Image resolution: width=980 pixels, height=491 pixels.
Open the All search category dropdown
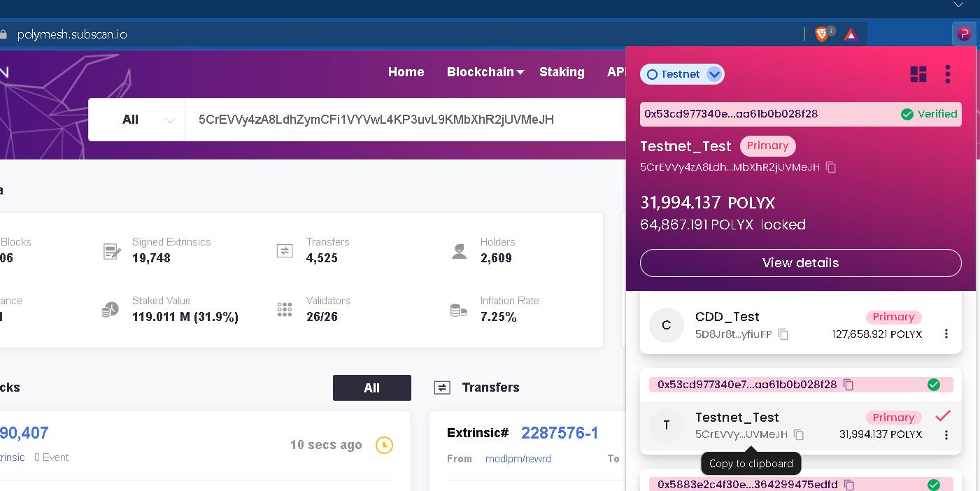137,120
